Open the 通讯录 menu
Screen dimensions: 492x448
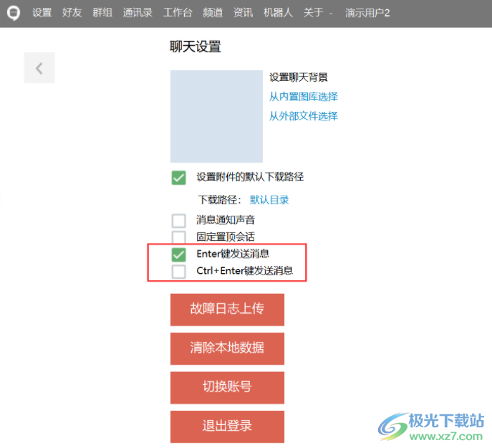pos(138,13)
